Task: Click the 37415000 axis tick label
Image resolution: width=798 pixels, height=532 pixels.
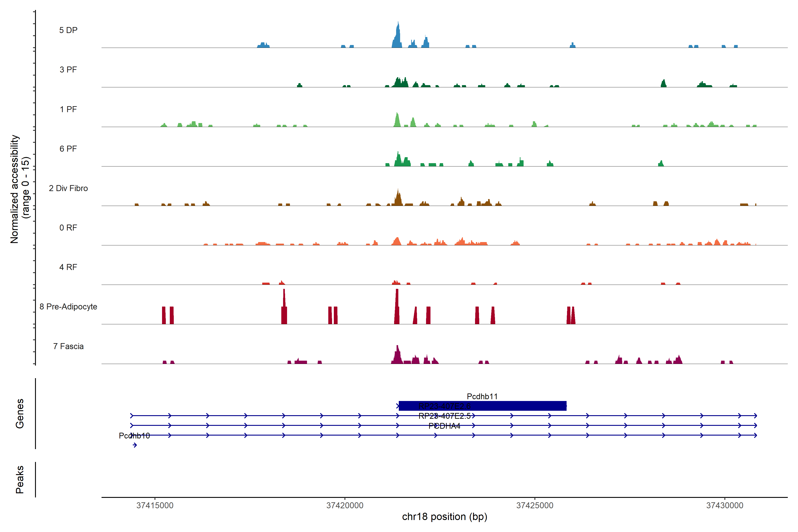Action: (x=155, y=506)
